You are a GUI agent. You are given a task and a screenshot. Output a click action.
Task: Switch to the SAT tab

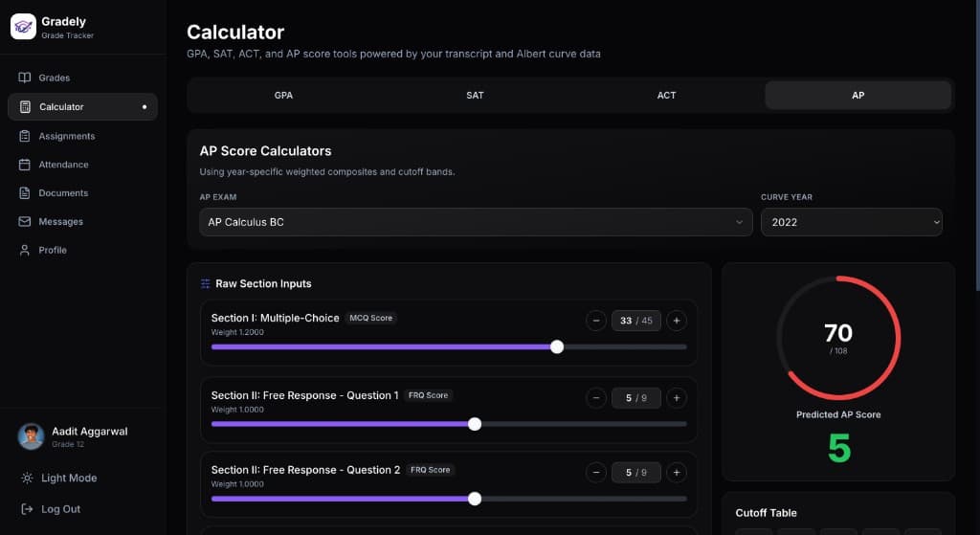click(475, 95)
